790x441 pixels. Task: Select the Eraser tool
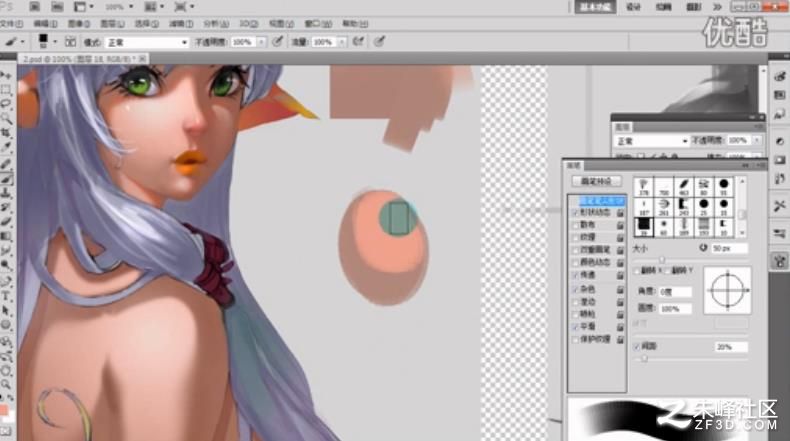pyautogui.click(x=6, y=222)
